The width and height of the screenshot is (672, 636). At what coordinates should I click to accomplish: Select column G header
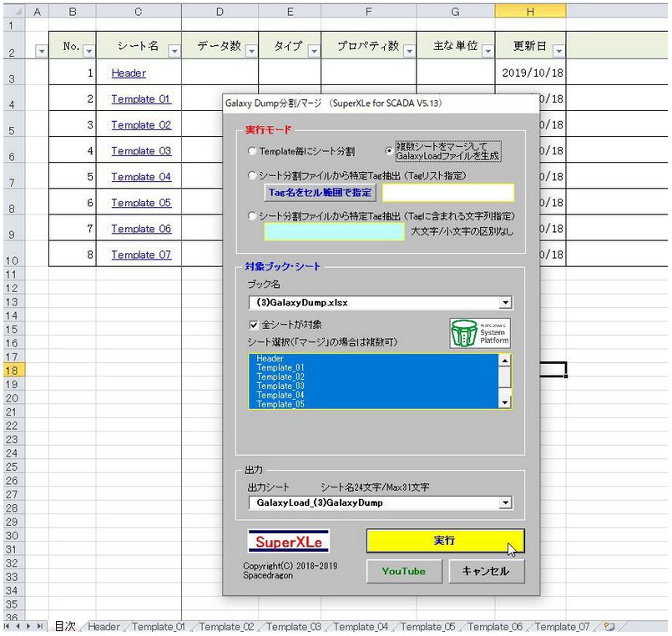(456, 12)
